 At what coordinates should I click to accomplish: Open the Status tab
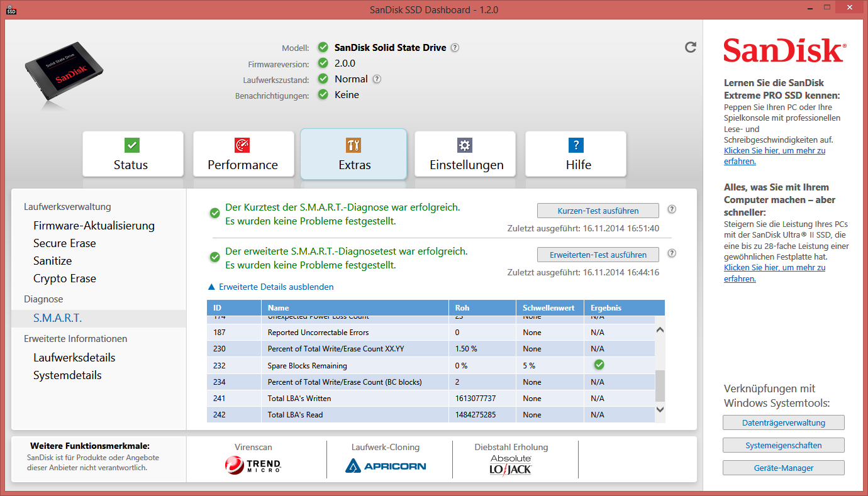(x=133, y=154)
